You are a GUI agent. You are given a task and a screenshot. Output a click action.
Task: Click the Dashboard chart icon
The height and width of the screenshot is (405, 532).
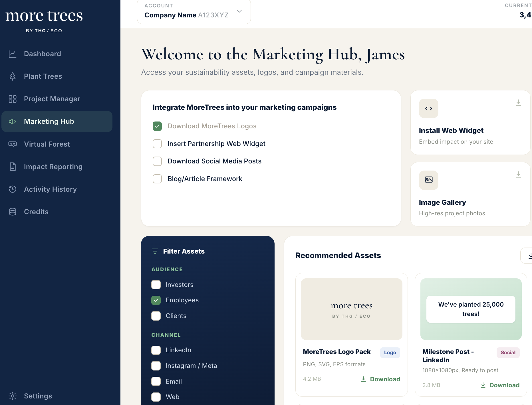13,54
